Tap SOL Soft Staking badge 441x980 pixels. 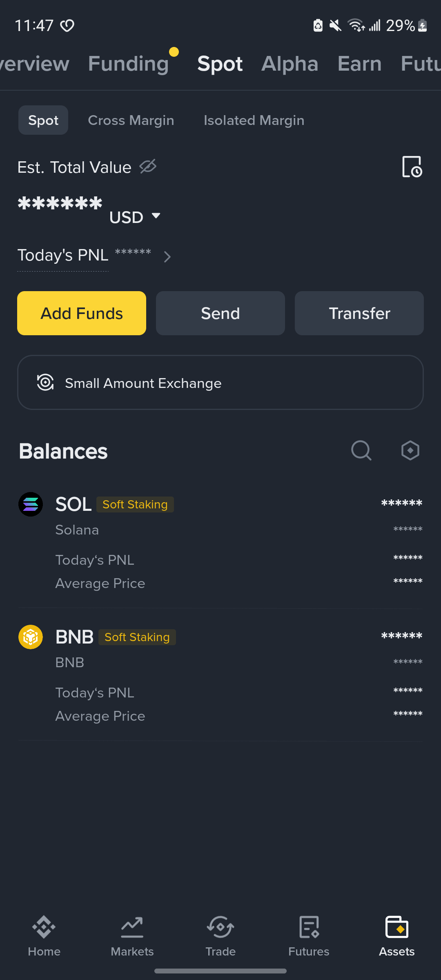(135, 504)
